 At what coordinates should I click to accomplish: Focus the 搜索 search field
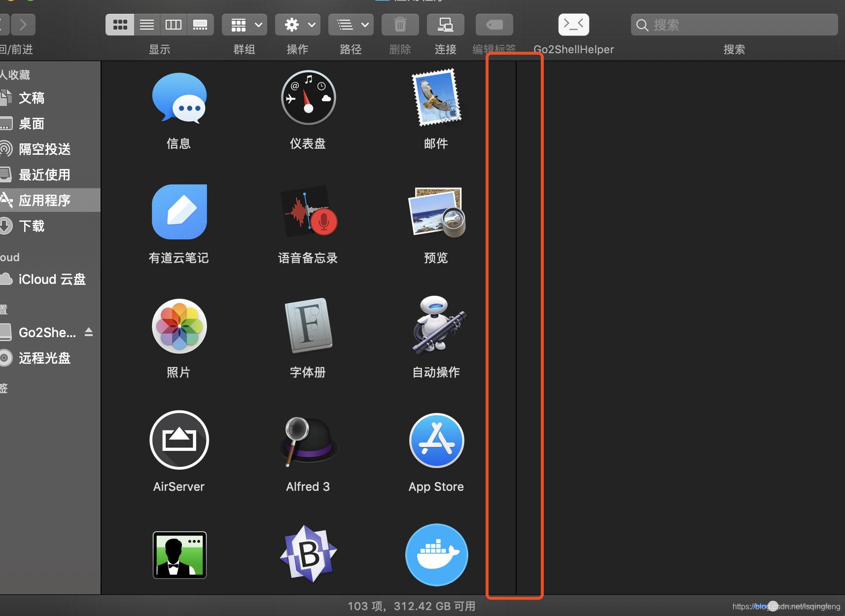pos(735,25)
